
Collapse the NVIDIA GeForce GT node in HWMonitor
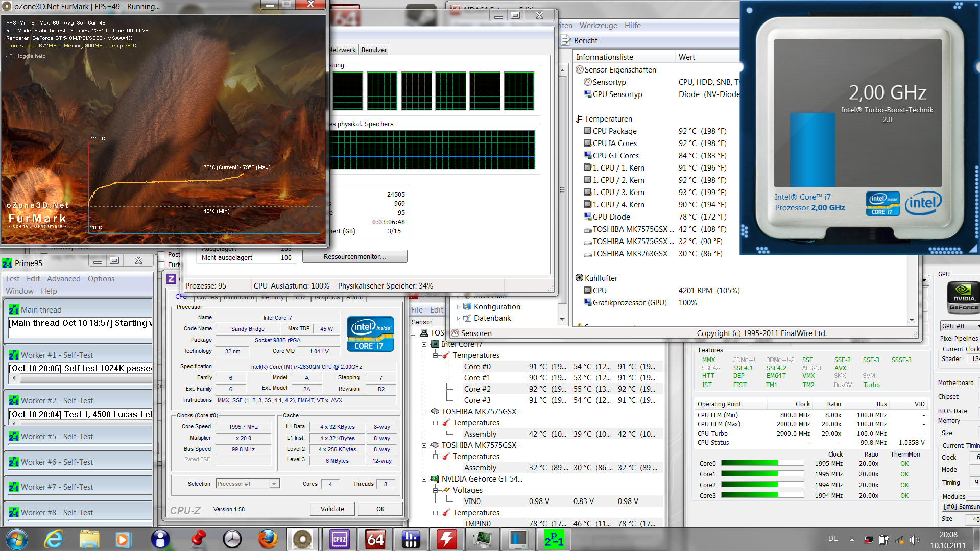pos(424,479)
